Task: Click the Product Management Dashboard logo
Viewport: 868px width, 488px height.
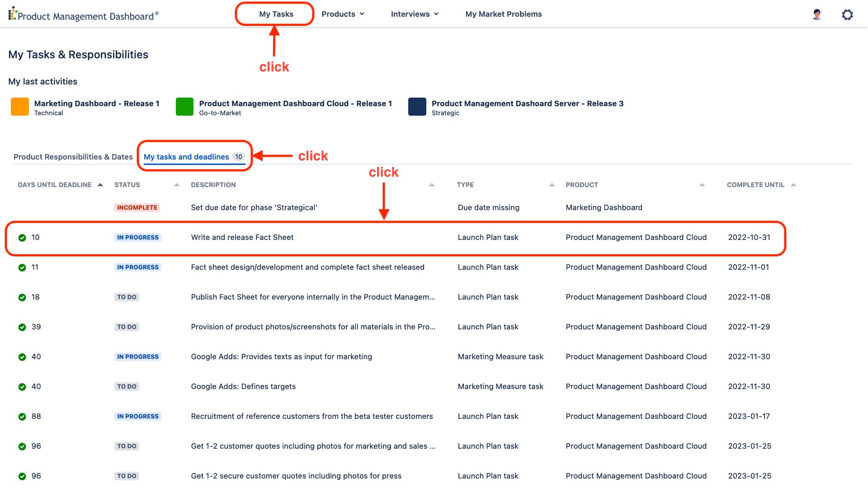Action: (84, 14)
